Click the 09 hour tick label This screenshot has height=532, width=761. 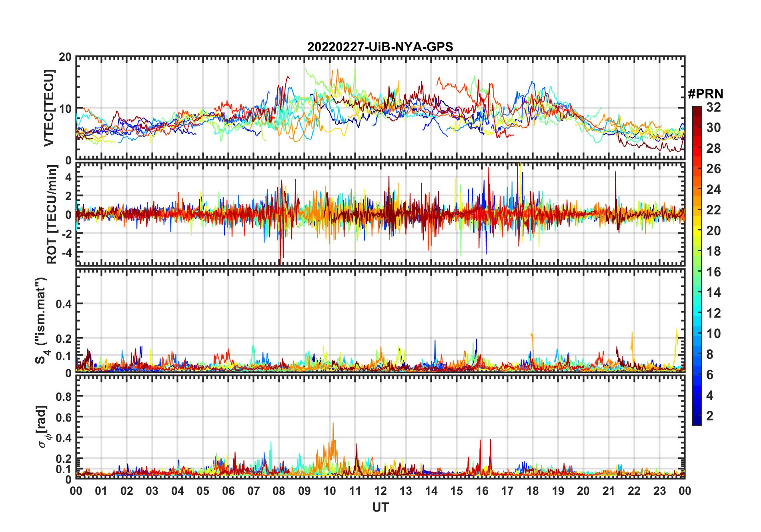304,491
